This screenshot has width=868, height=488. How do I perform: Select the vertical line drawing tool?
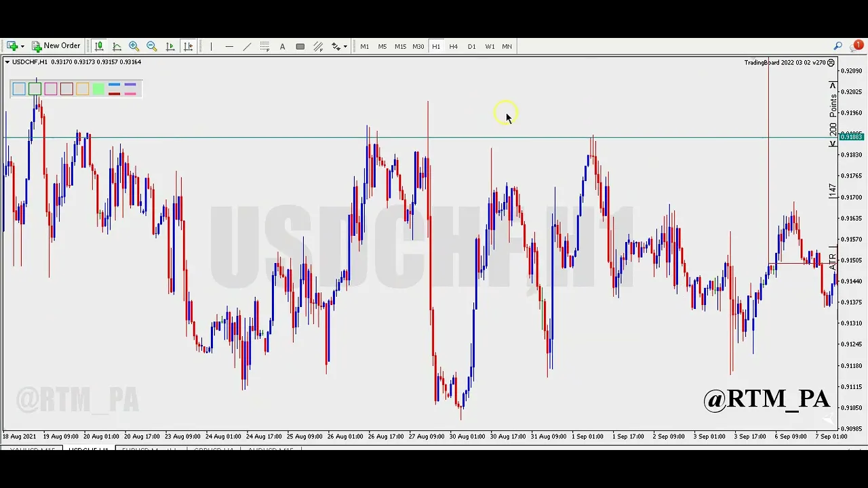(x=211, y=46)
